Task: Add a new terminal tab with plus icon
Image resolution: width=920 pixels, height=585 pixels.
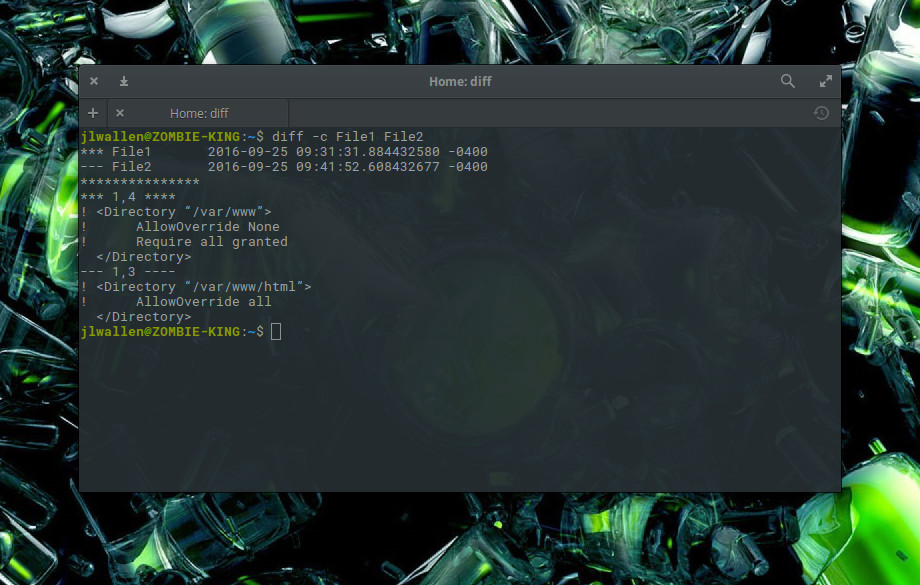Action: click(93, 113)
